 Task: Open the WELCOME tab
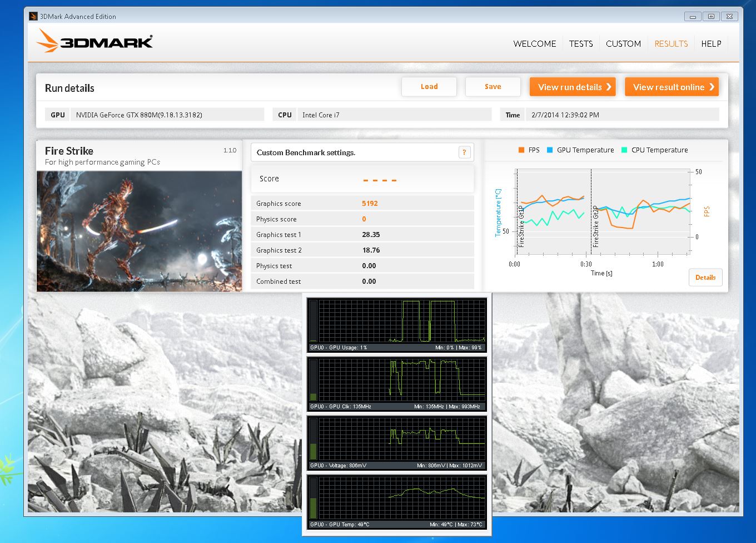(535, 44)
